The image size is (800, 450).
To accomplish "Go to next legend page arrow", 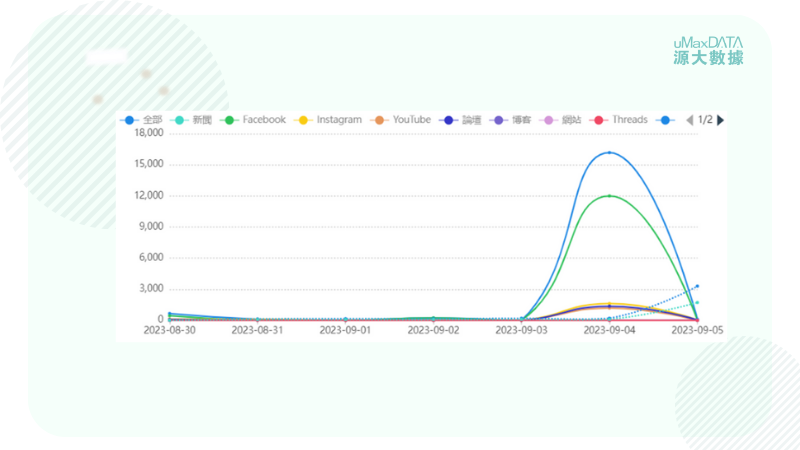I will 721,120.
